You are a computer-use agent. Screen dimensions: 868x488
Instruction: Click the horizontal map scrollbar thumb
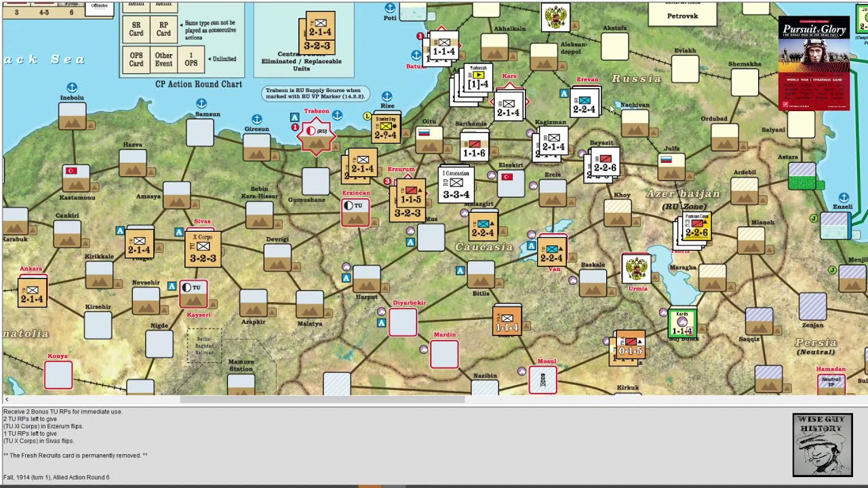(322, 400)
